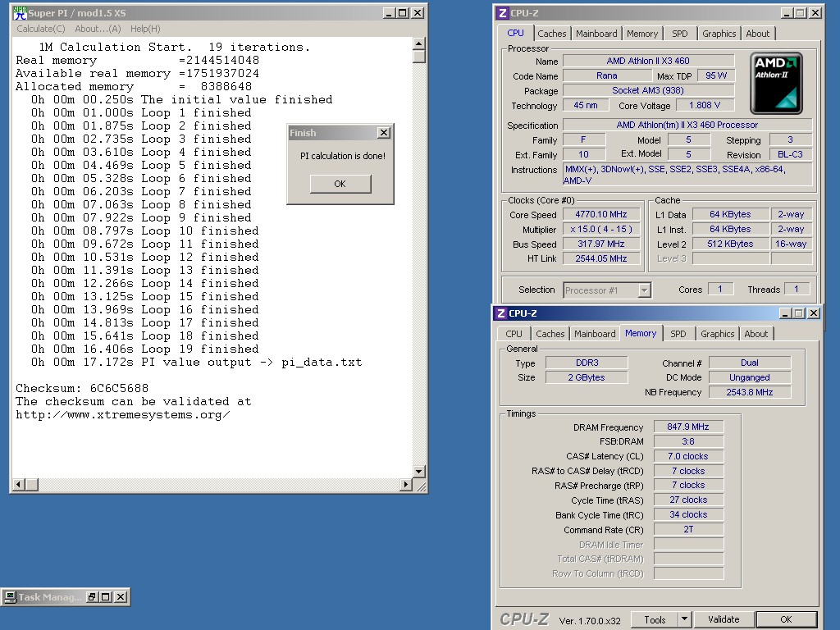Image resolution: width=840 pixels, height=630 pixels.
Task: Open the Help(H) menu in Super PI
Action: pos(145,29)
